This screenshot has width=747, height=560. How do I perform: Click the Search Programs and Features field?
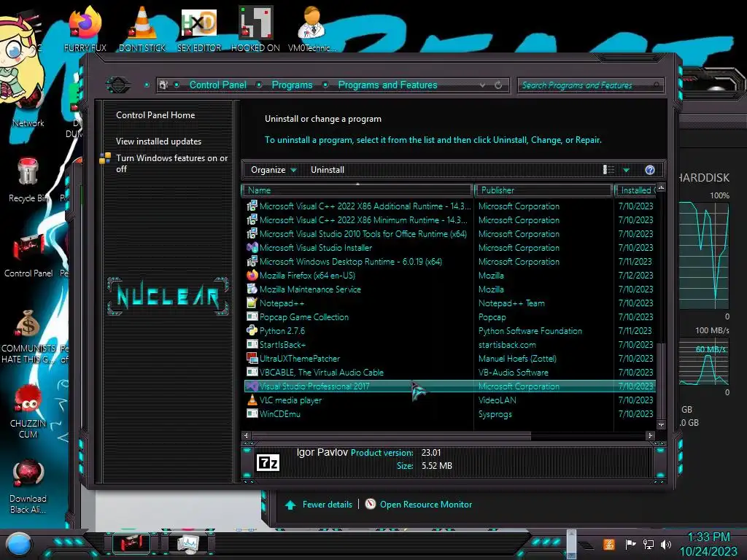[590, 85]
